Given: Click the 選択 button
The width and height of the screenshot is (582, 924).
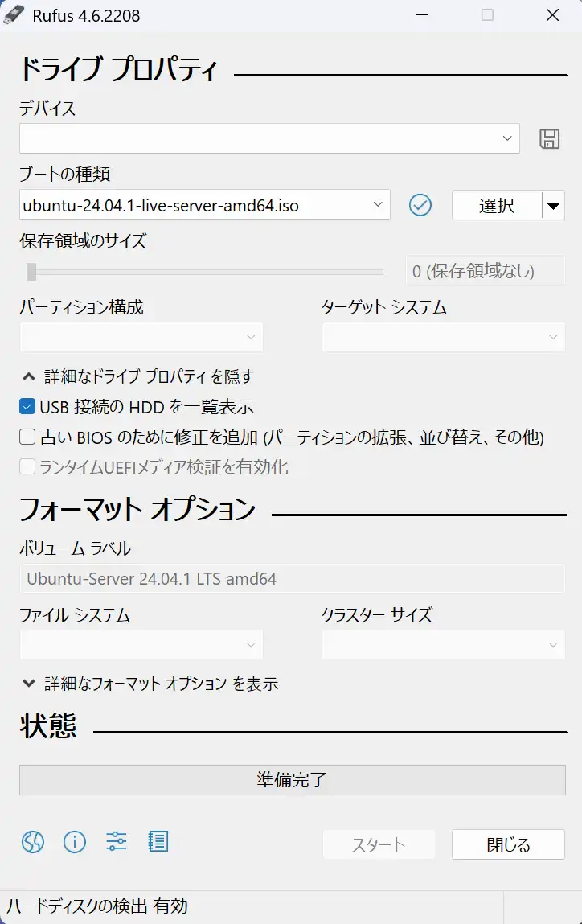Looking at the screenshot, I should (497, 205).
